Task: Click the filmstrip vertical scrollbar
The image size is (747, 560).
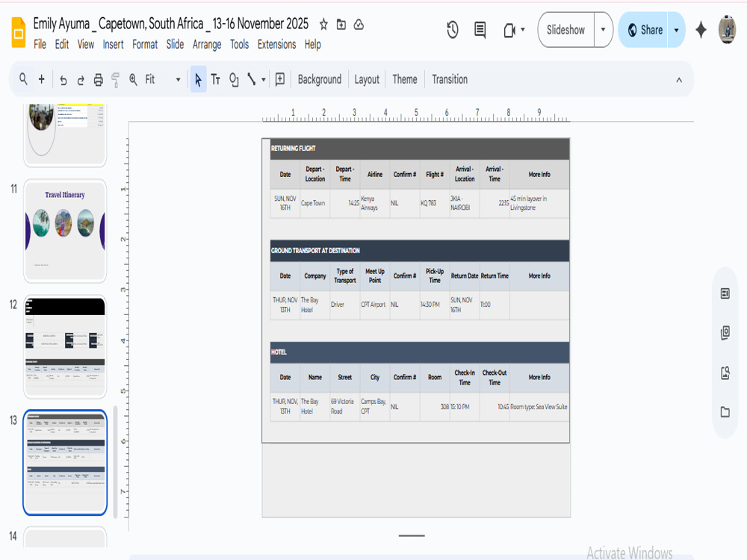Action: click(115, 462)
